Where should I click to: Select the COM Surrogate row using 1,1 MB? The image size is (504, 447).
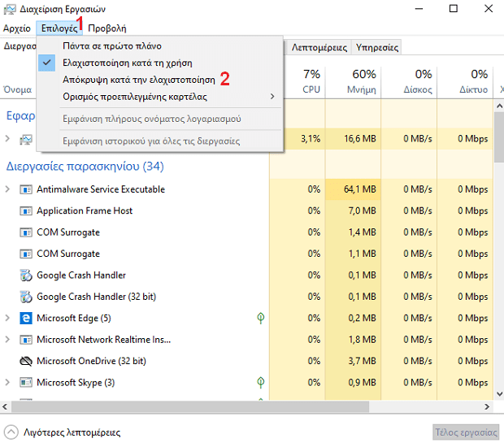coord(246,254)
